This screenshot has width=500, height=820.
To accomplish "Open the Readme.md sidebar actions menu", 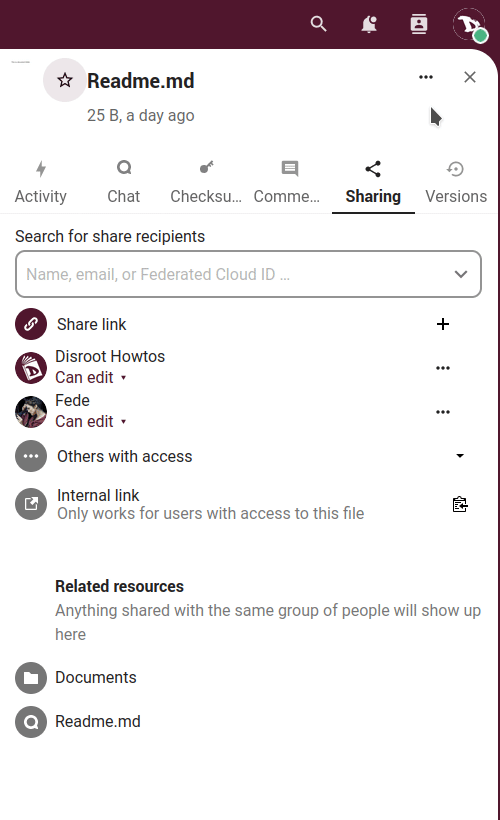I will pos(426,77).
